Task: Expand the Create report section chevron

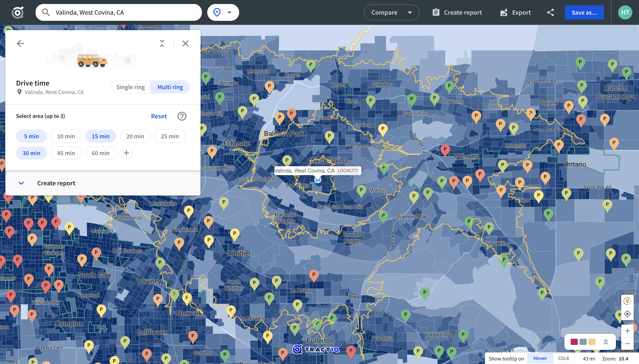Action: (x=21, y=183)
